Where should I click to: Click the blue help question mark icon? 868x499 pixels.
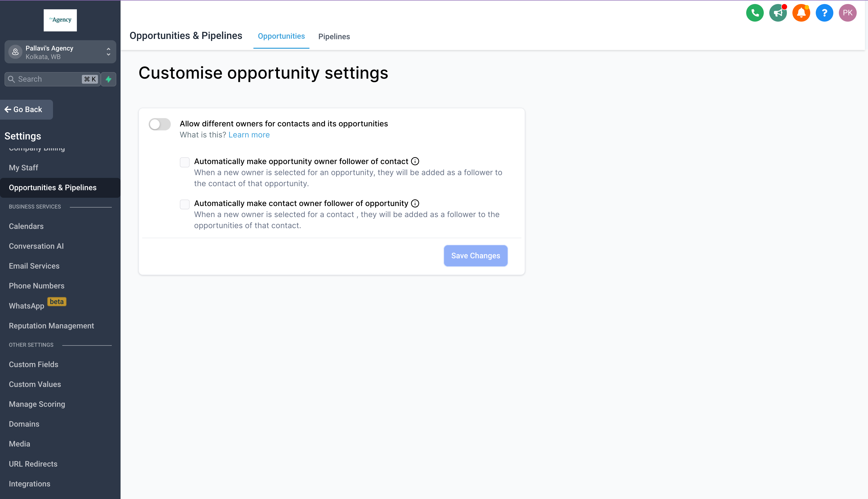tap(824, 13)
